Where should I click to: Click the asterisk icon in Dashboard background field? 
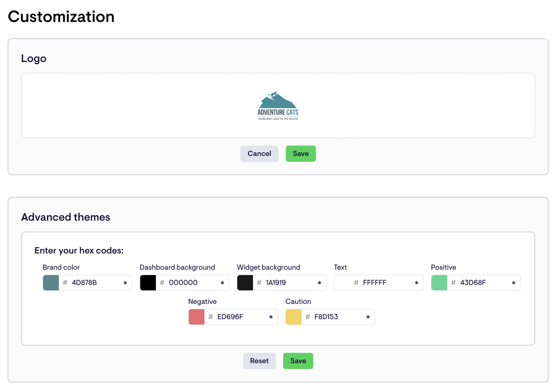[x=222, y=283]
